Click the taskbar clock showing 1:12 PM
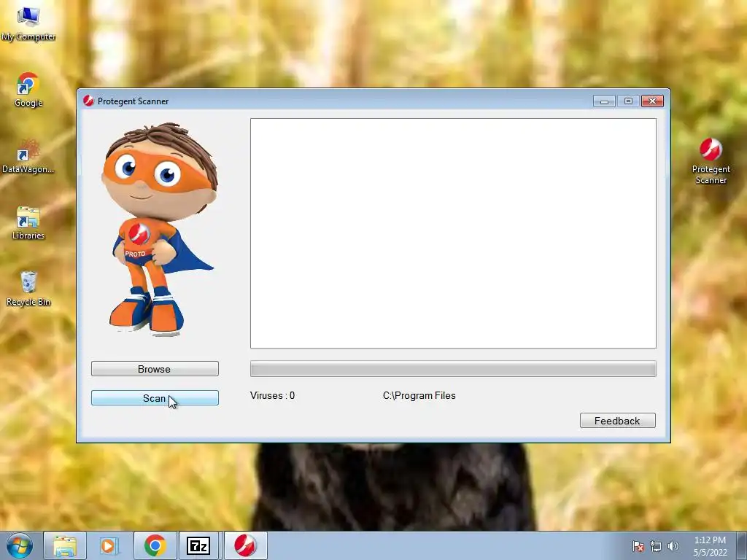Image resolution: width=747 pixels, height=560 pixels. click(x=710, y=546)
